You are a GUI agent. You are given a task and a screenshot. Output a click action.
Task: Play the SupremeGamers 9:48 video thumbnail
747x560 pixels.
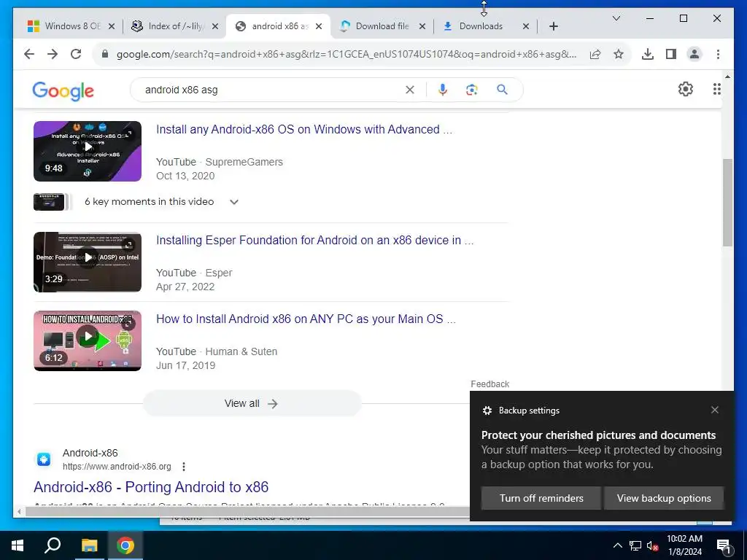click(88, 151)
